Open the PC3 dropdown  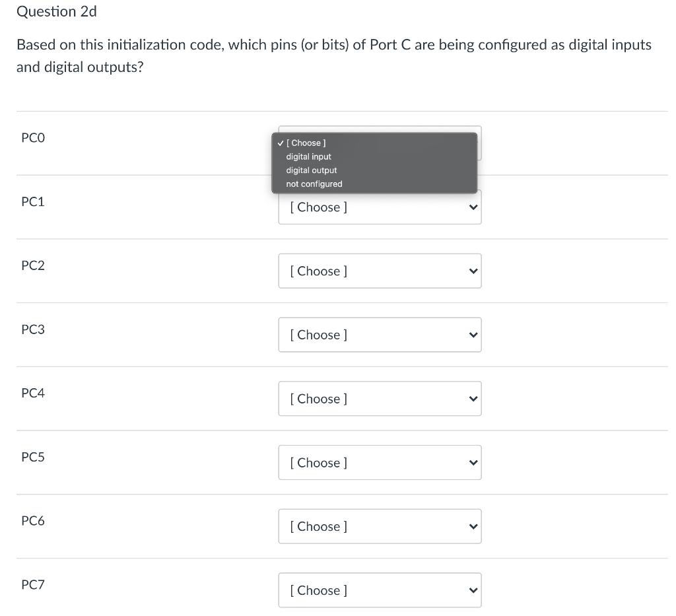coord(380,335)
